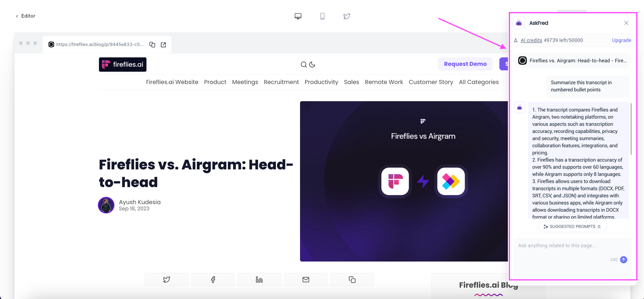The width and height of the screenshot is (644, 299).
Task: Click the Upgrade link in AskFred
Action: click(621, 40)
